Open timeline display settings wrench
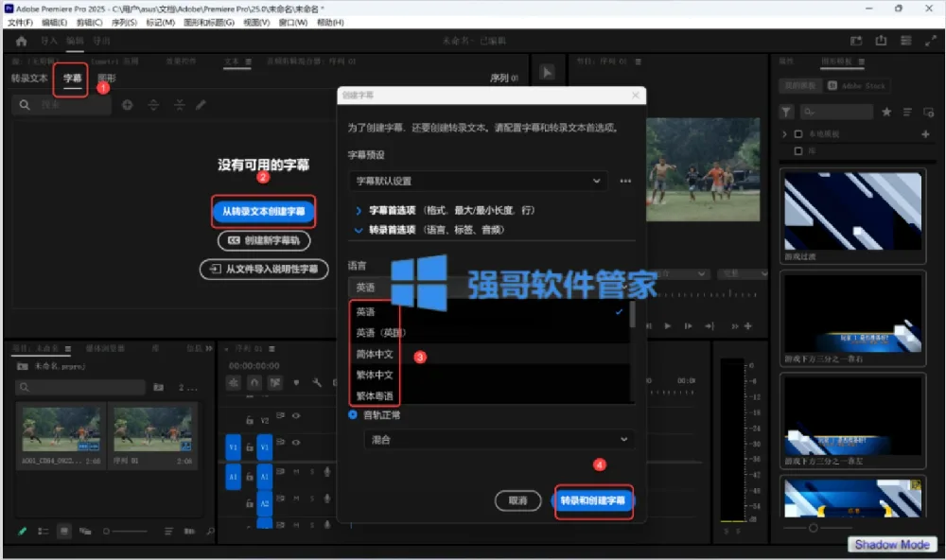The width and height of the screenshot is (946, 560). click(317, 382)
